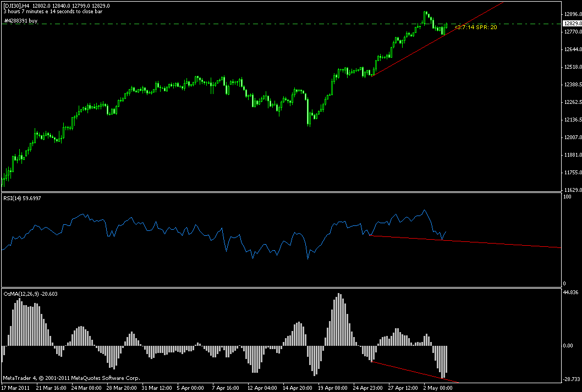Click the OsMA scale minimum -28.733
The width and height of the screenshot is (582, 392).
point(572,379)
